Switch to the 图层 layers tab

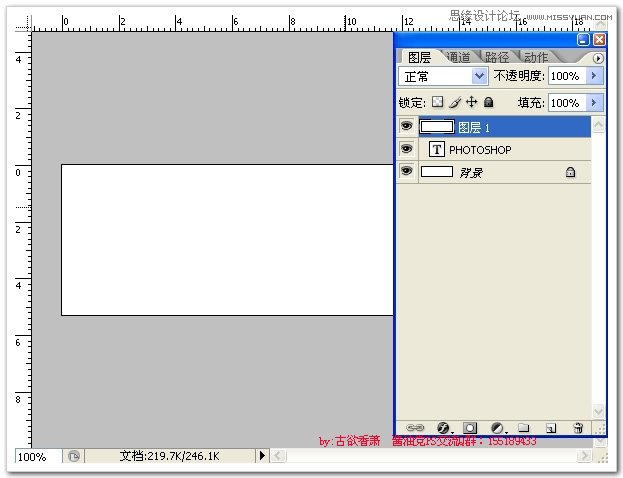click(419, 58)
